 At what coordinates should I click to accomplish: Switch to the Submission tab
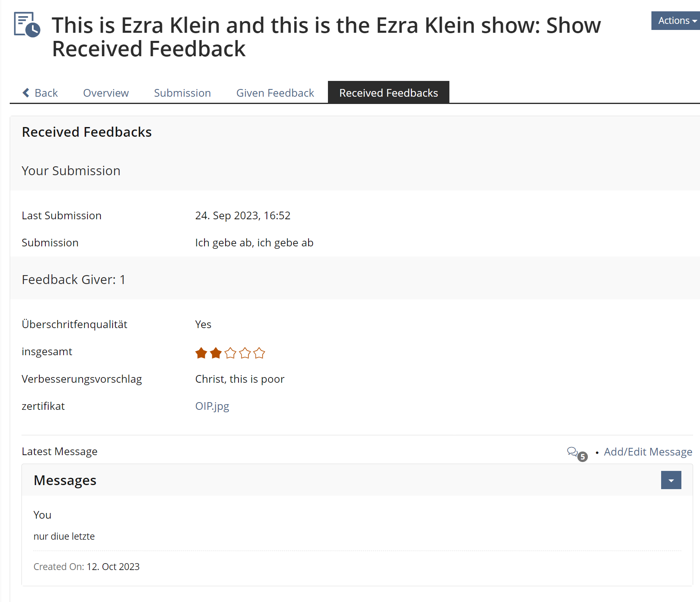[182, 93]
